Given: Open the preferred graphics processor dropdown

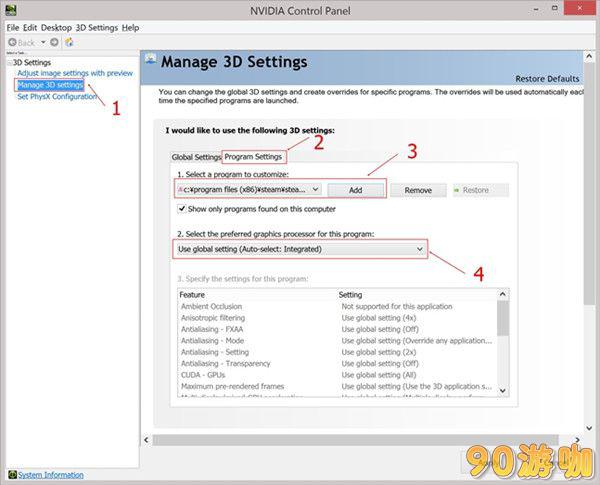Looking at the screenshot, I should (300, 249).
